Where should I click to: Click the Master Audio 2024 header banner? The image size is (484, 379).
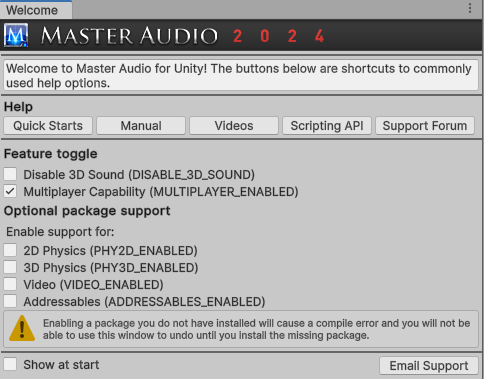coord(241,35)
